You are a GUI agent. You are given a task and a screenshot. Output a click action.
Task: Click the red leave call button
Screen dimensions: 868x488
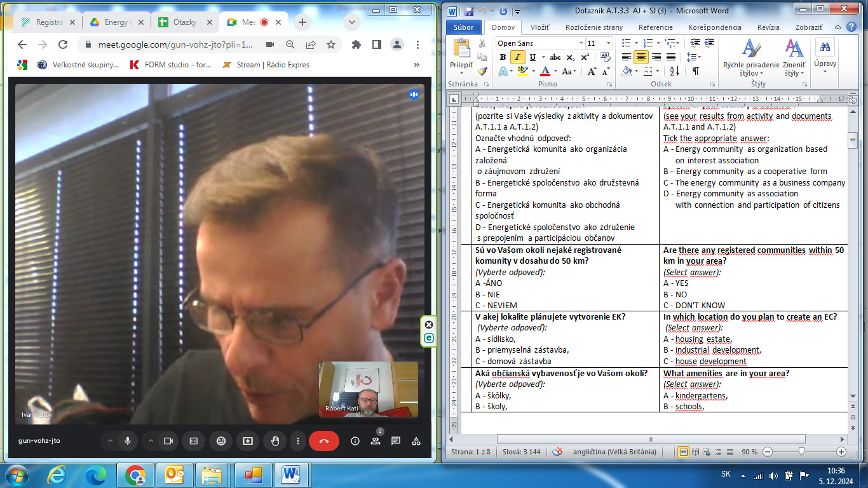pos(323,441)
